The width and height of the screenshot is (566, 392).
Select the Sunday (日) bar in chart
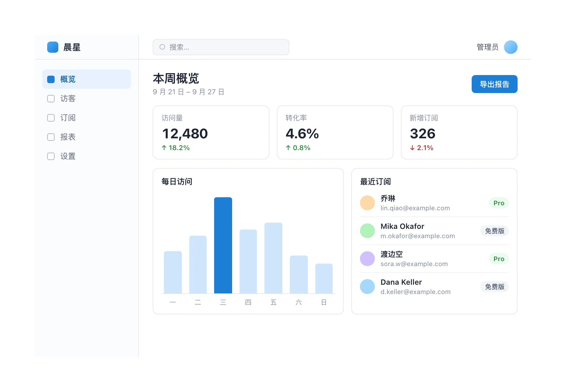[x=324, y=278]
